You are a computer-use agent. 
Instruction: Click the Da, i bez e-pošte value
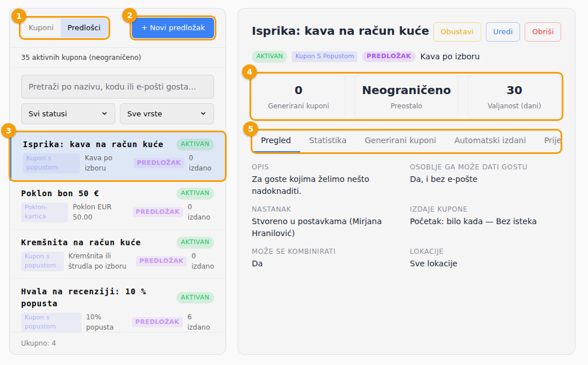tap(443, 179)
